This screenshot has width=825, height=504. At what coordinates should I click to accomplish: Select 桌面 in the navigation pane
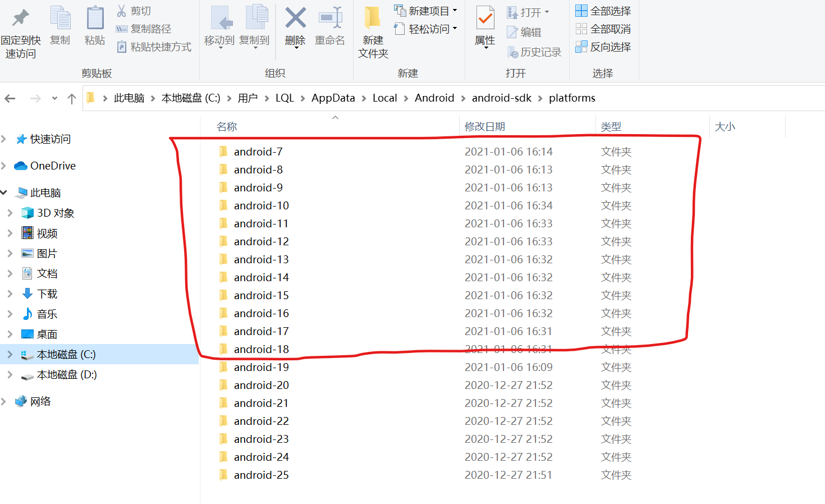click(47, 334)
